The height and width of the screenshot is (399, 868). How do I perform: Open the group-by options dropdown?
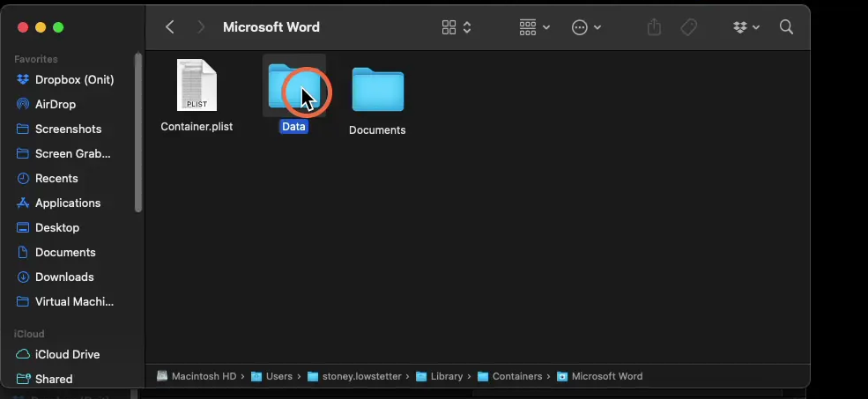pyautogui.click(x=534, y=27)
